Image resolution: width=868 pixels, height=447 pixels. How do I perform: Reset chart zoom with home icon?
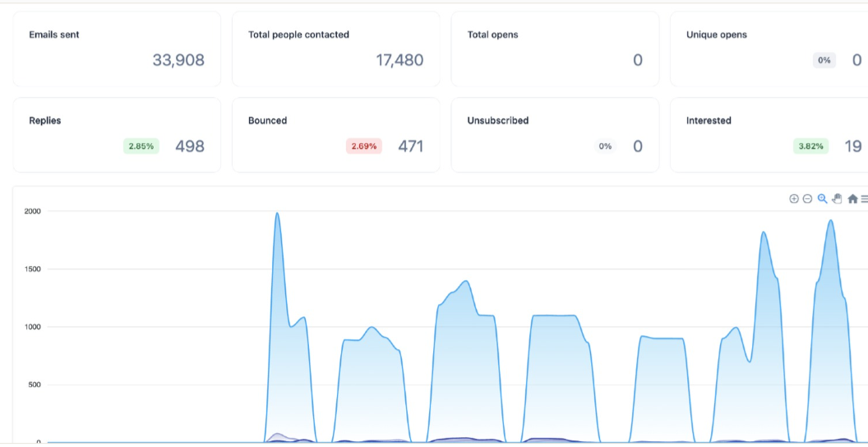[x=852, y=199]
